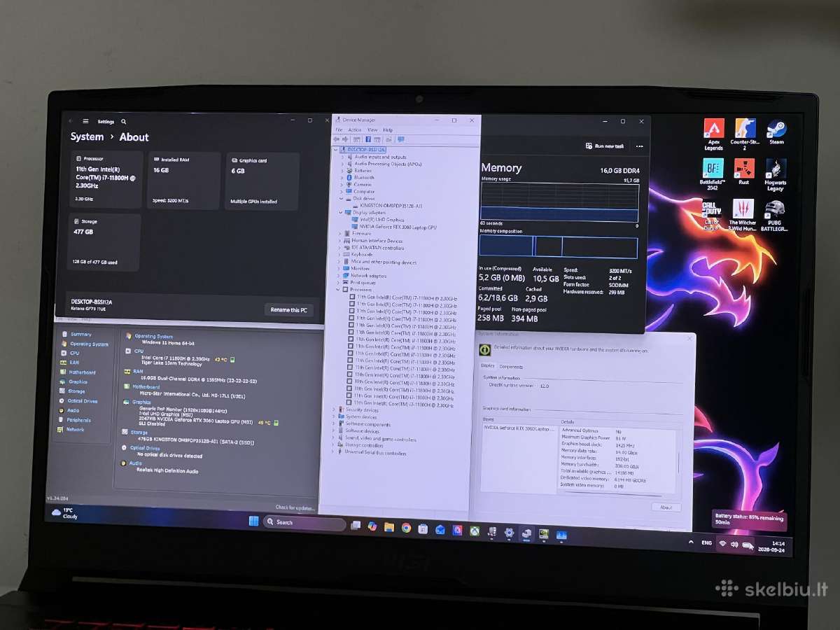Collapse Disk drives in Device Manager
Image resolution: width=840 pixels, height=630 pixels.
[342, 199]
